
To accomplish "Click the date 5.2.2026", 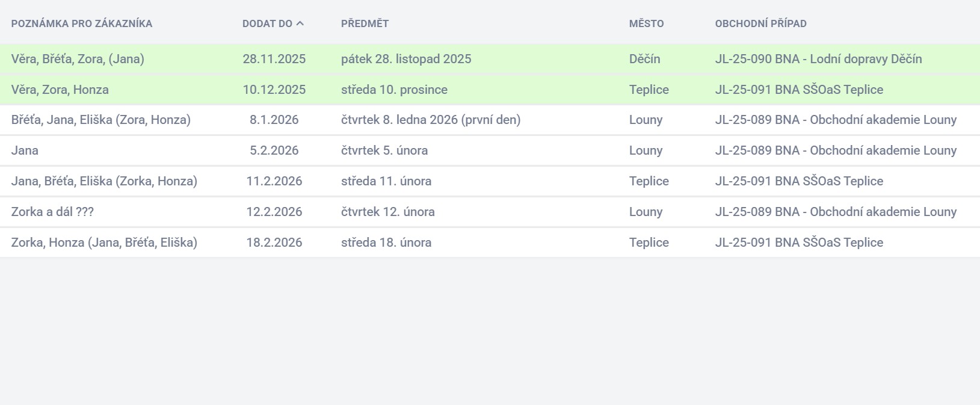I will (274, 150).
